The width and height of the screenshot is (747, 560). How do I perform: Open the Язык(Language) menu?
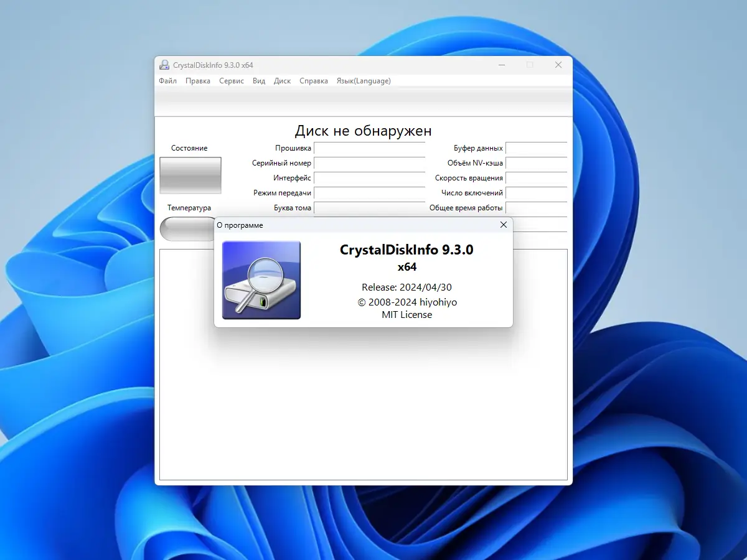[364, 81]
